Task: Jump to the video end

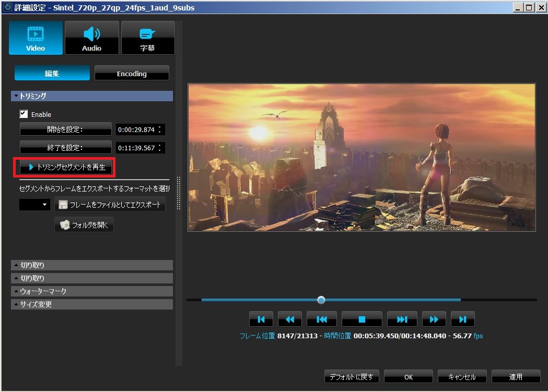Action: pos(463,319)
